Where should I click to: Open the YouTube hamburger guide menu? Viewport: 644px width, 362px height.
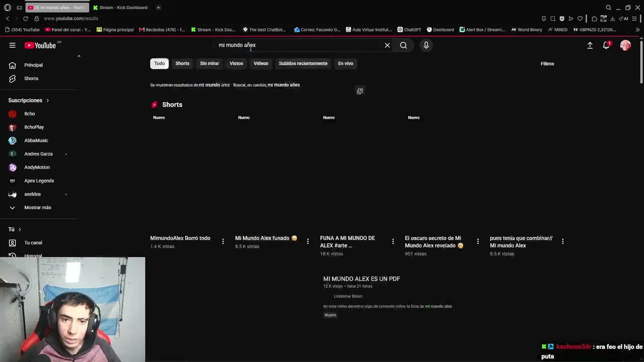pyautogui.click(x=12, y=45)
